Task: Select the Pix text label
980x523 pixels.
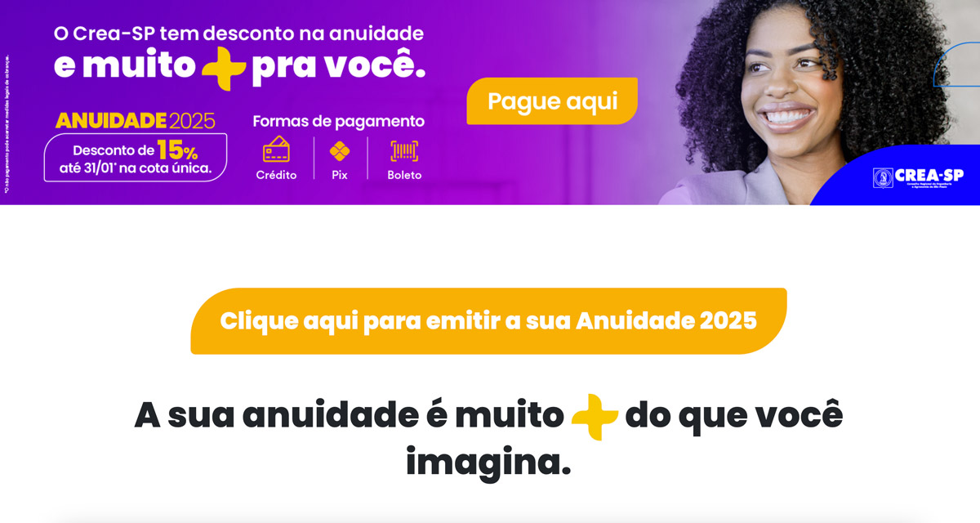Action: [x=340, y=175]
